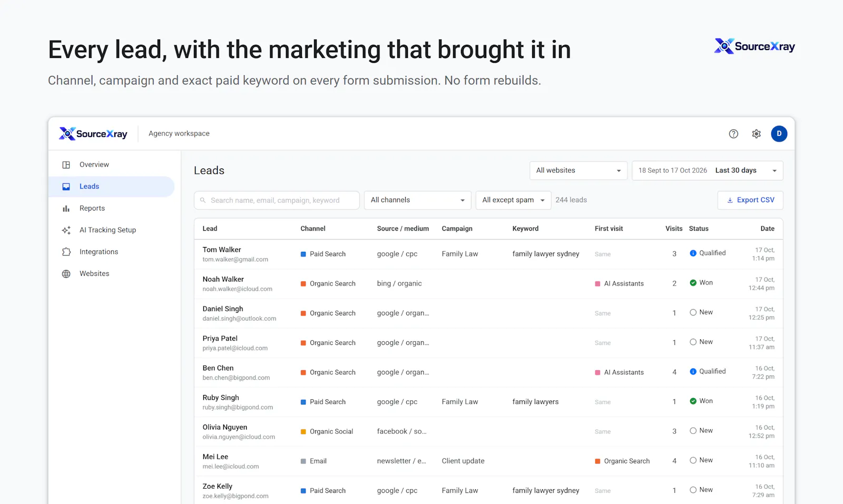
Task: Open the settings gear icon
Action: 756,134
